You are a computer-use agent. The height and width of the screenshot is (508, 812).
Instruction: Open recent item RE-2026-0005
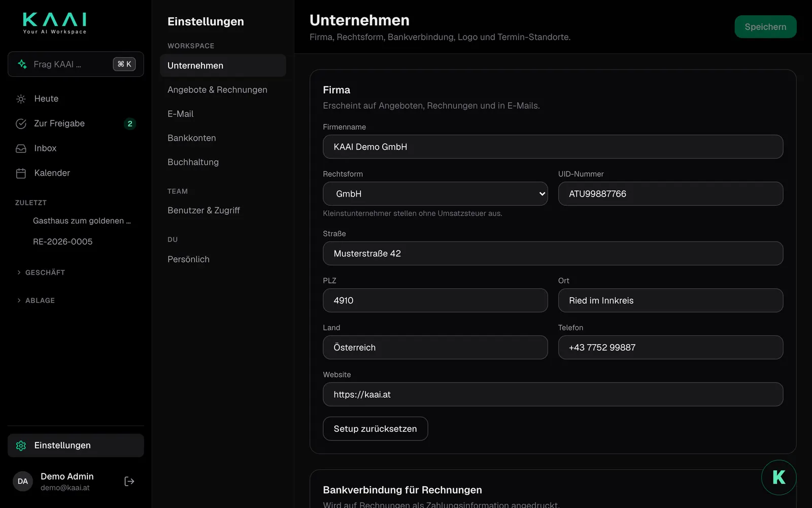pos(63,242)
